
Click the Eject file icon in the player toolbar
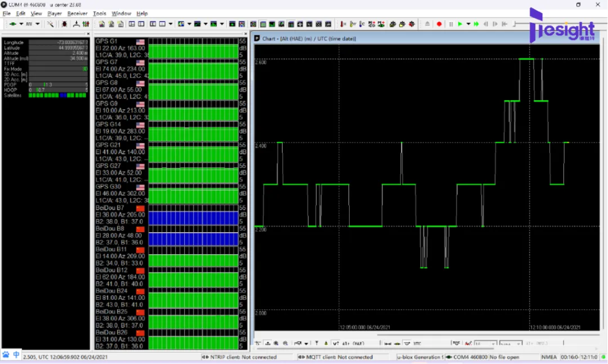click(427, 24)
